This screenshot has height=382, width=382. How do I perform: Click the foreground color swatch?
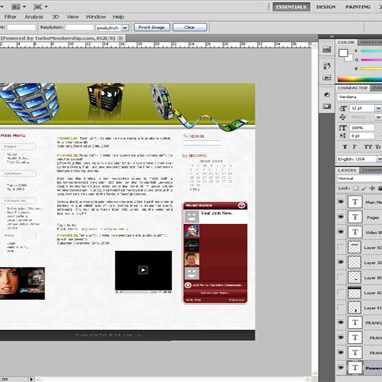point(343,53)
